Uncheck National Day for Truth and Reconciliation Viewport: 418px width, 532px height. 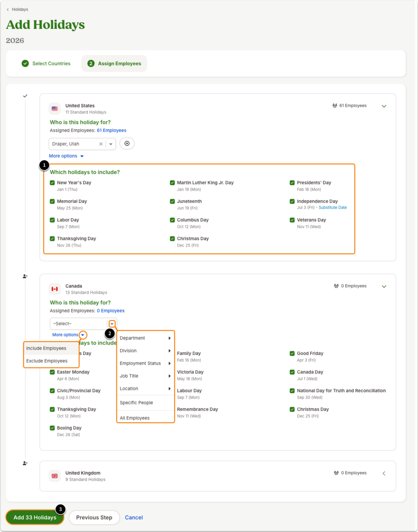[292, 391]
